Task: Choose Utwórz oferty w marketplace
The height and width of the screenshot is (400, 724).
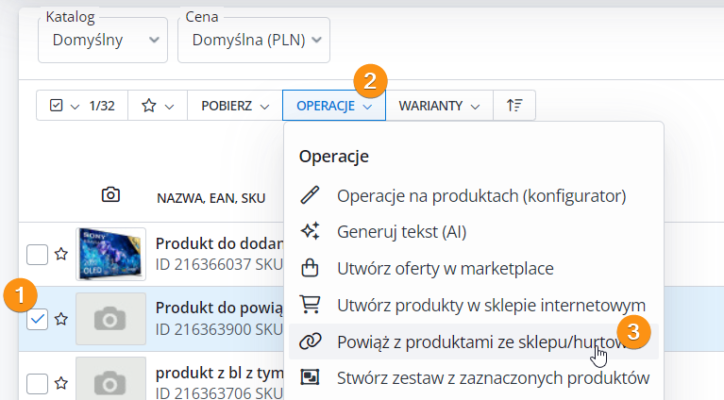Action: click(x=445, y=268)
